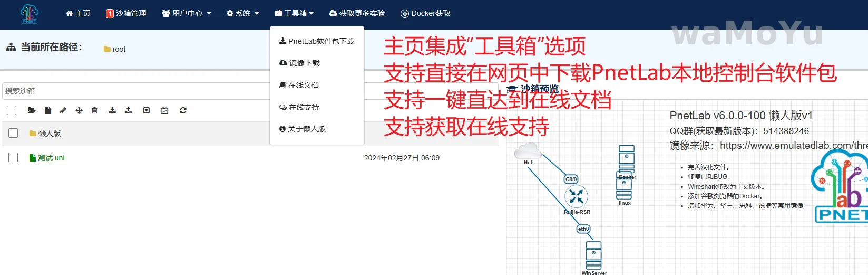Choose 在线文档 in the toolbox menu
Screen dimensions: 868x275
[299, 85]
